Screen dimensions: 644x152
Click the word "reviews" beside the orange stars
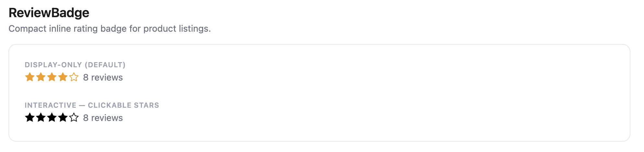pos(107,78)
